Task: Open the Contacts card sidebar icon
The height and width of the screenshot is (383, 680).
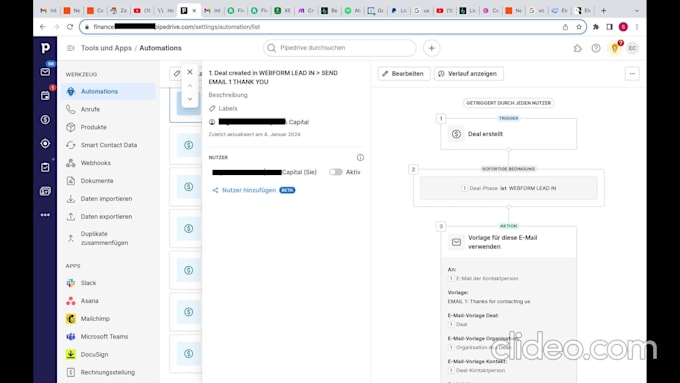Action: coord(45,191)
